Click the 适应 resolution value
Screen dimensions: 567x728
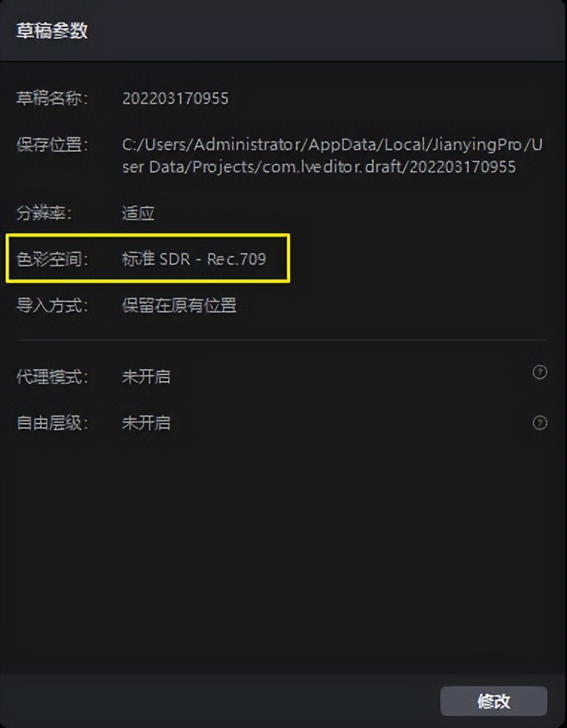click(138, 213)
